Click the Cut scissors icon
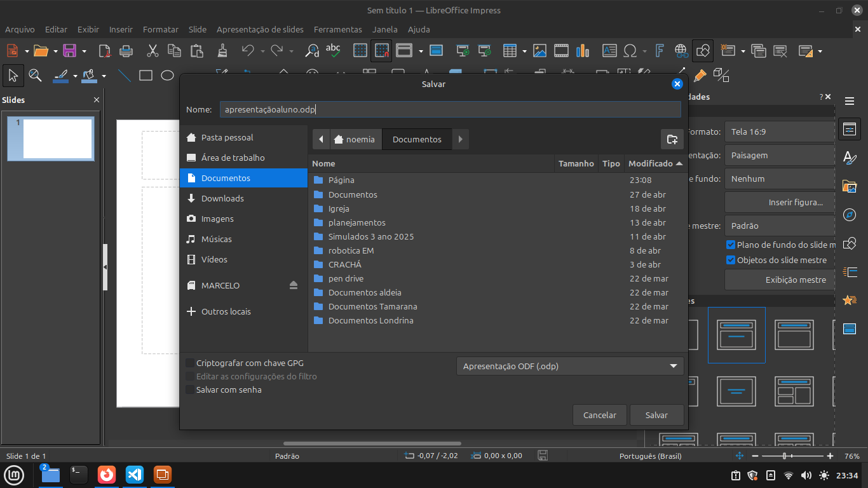The image size is (868, 488). 153,51
